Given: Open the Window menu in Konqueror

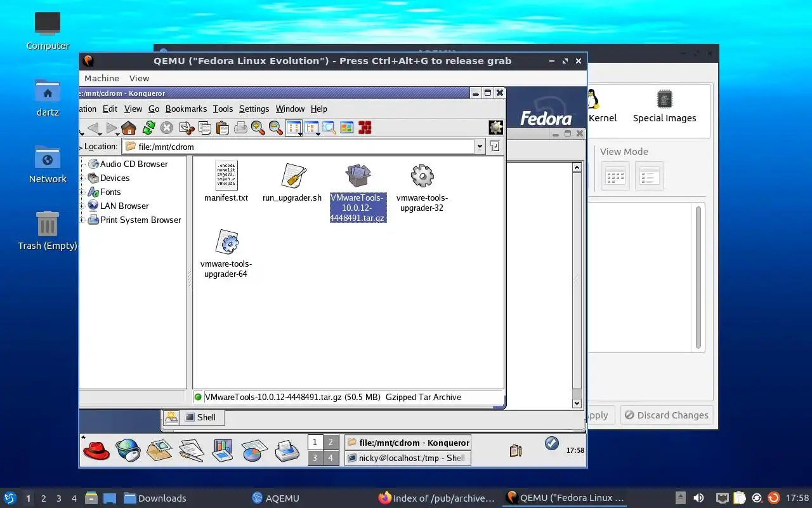Looking at the screenshot, I should click(x=290, y=109).
